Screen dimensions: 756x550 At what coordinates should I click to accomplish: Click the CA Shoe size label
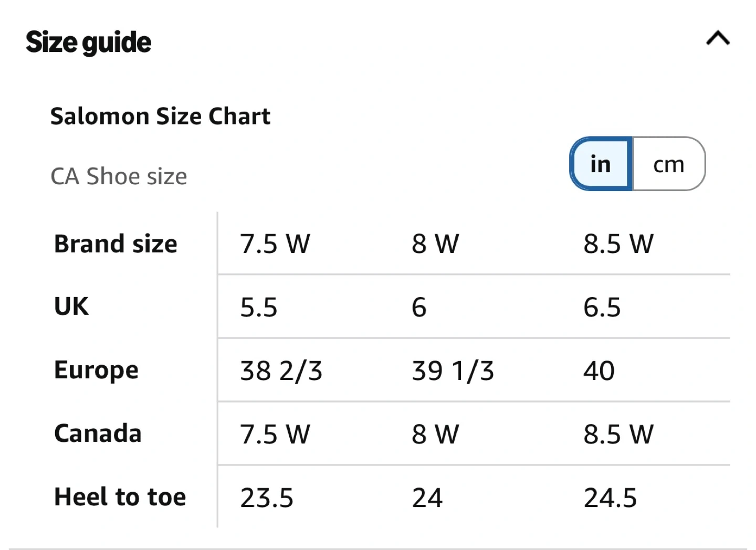(119, 176)
